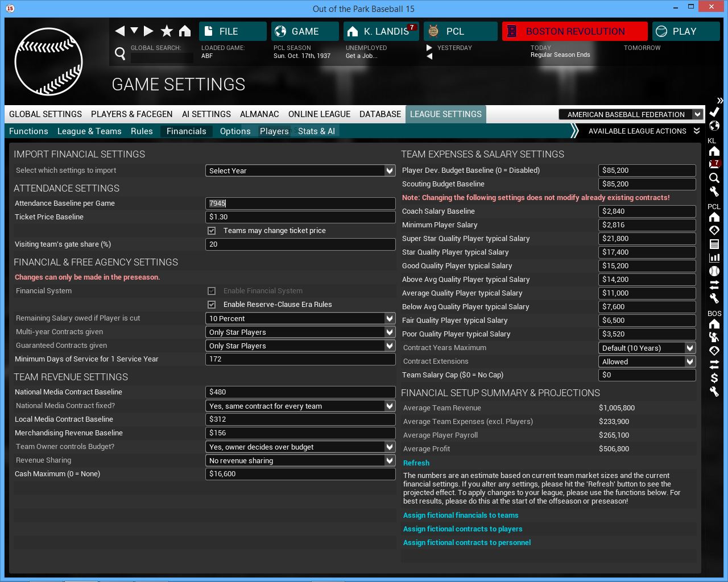Open the BOS finances dollar icon
The height and width of the screenshot is (582, 728).
click(714, 378)
